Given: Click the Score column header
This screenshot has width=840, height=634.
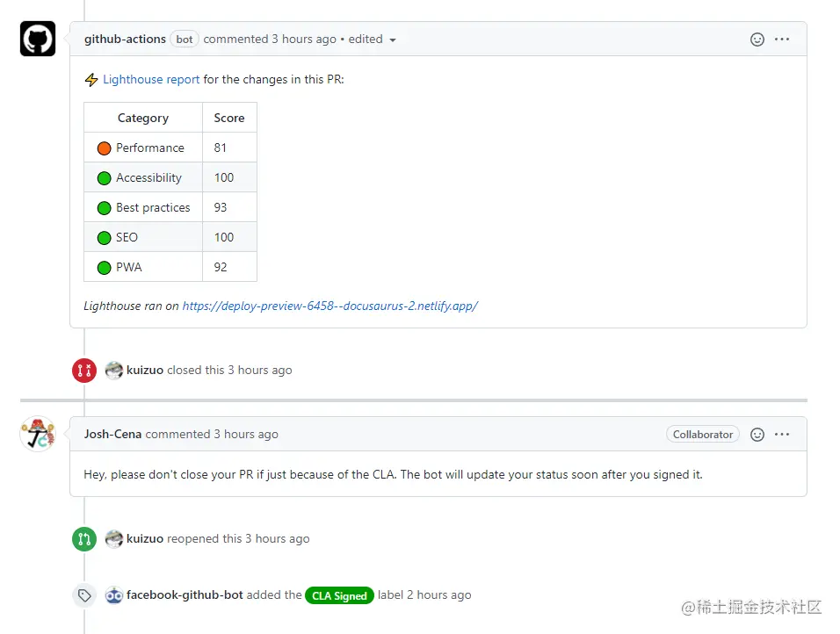Looking at the screenshot, I should pyautogui.click(x=230, y=118).
